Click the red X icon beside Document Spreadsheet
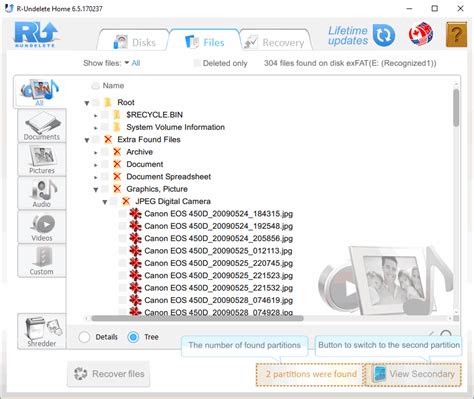This screenshot has width=474, height=399. click(117, 176)
